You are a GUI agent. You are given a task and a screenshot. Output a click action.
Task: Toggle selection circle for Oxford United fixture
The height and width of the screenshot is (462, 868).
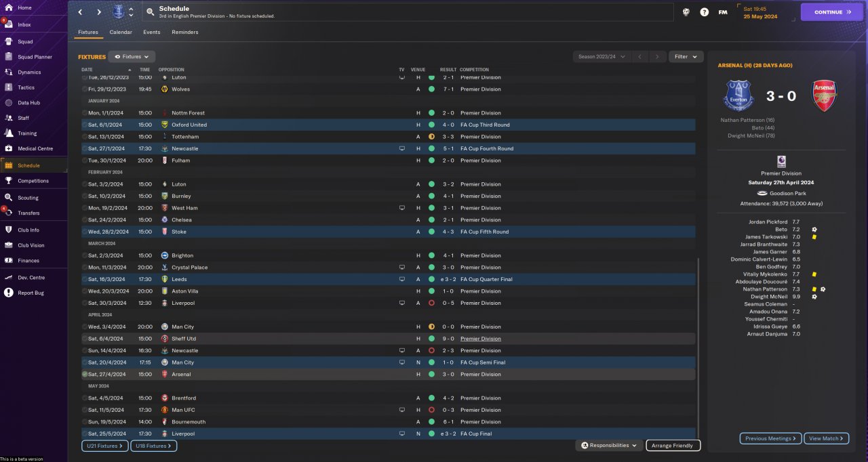tap(85, 125)
